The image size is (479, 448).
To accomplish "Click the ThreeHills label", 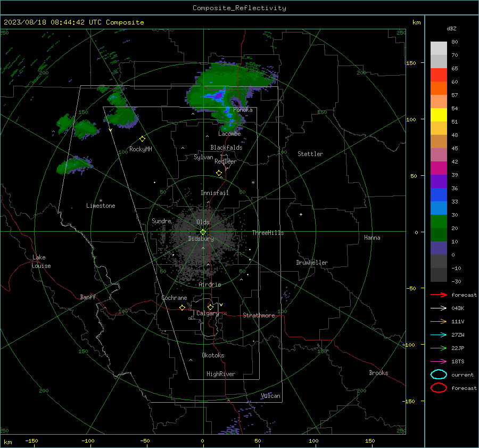I will [268, 233].
